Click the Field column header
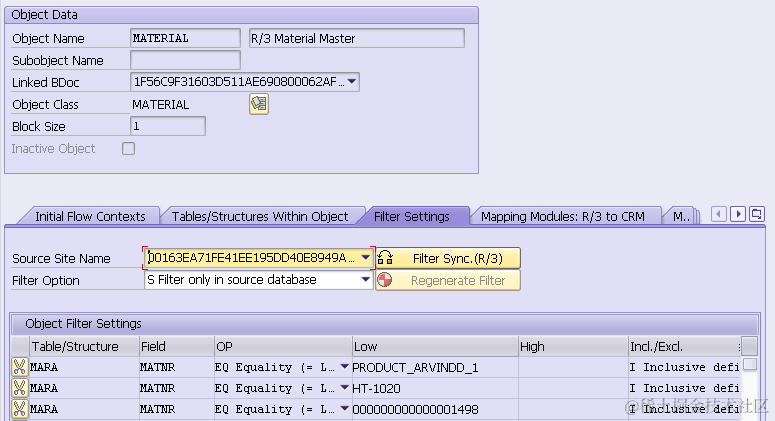The width and height of the screenshot is (775, 421). pos(176,346)
